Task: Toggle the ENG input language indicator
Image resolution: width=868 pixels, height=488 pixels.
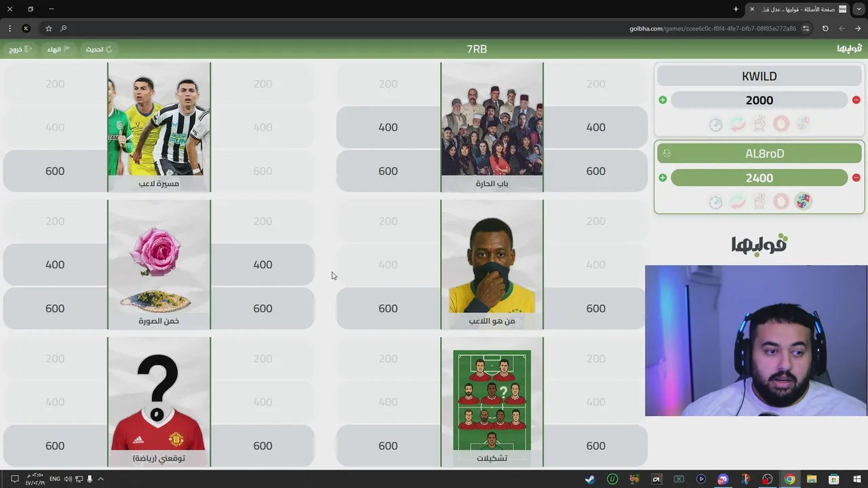Action: point(55,479)
